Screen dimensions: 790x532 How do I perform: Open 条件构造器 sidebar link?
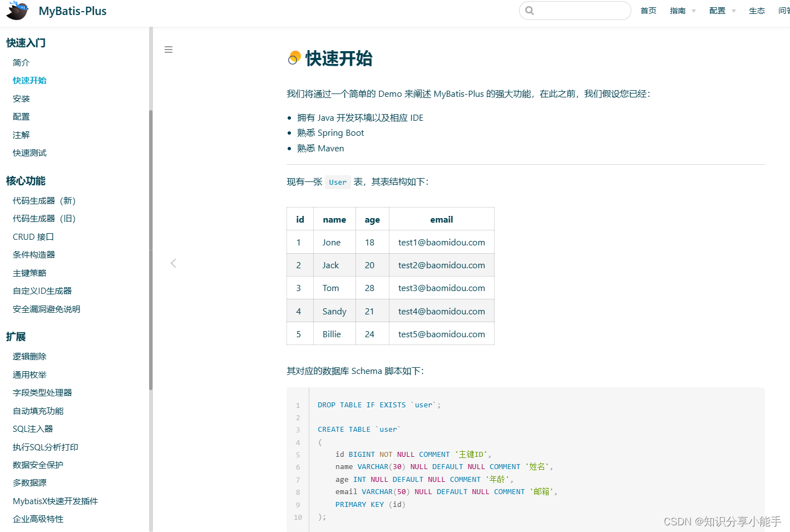(x=34, y=254)
